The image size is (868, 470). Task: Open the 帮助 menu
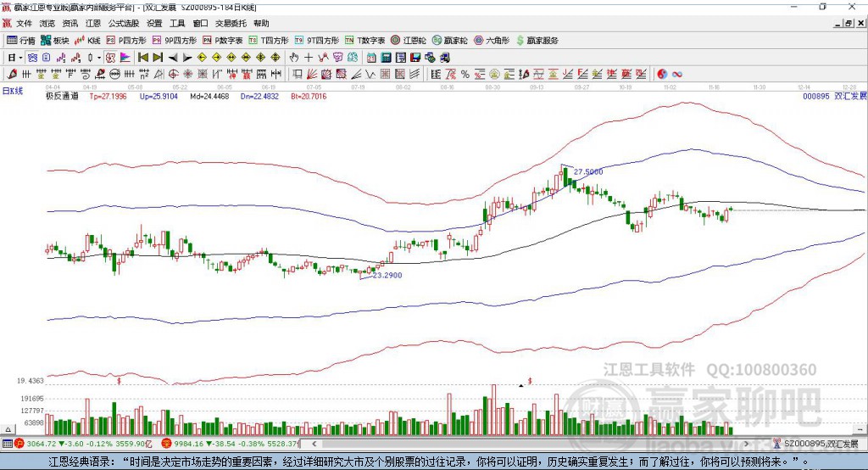261,23
